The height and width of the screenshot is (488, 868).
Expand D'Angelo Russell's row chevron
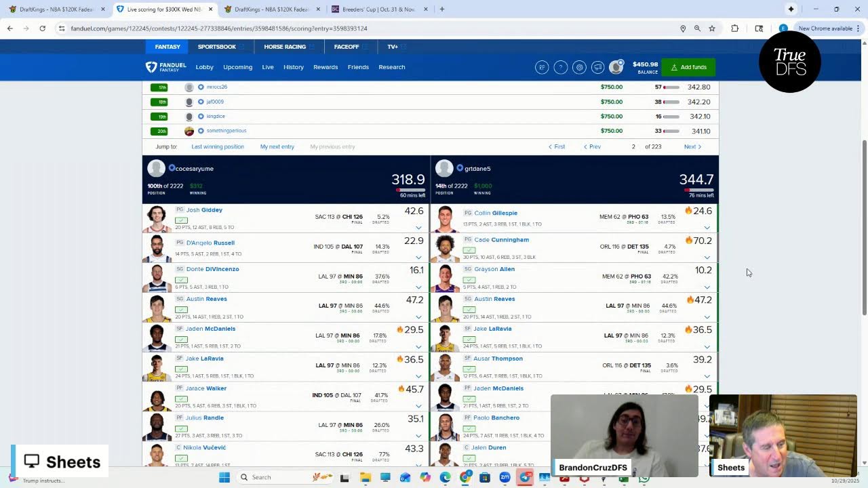pos(418,258)
